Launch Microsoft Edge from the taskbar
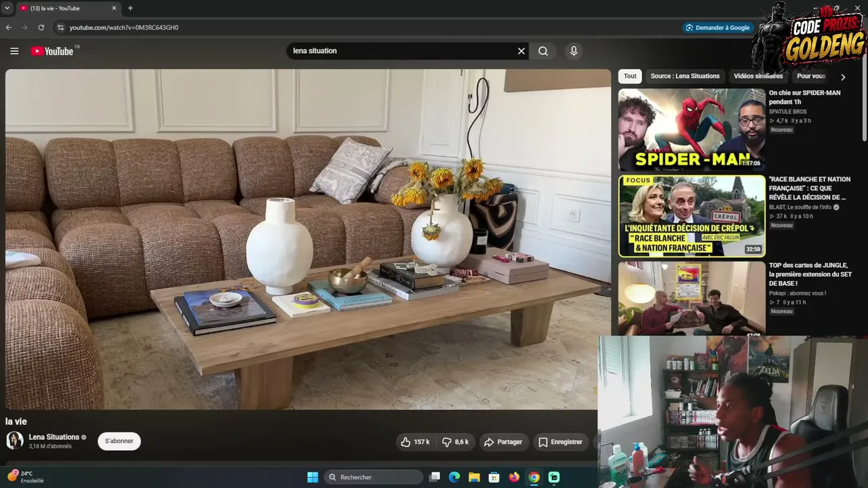This screenshot has width=868, height=488. [x=454, y=477]
